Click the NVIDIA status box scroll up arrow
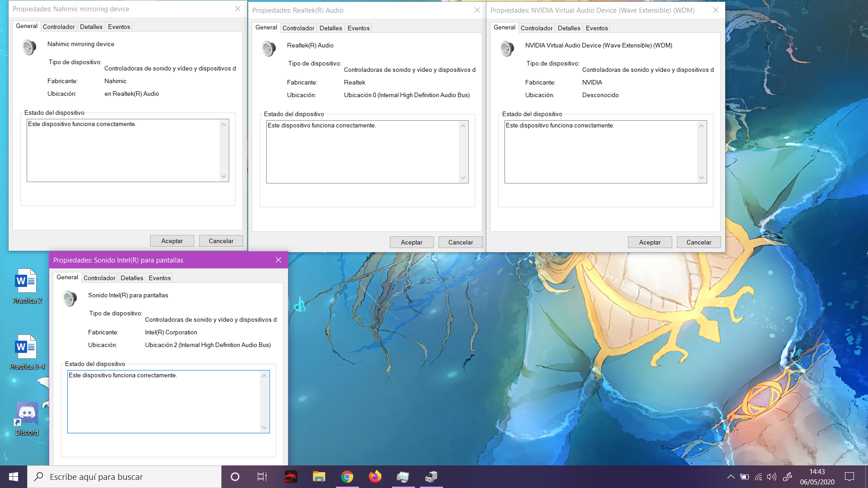 coord(701,126)
